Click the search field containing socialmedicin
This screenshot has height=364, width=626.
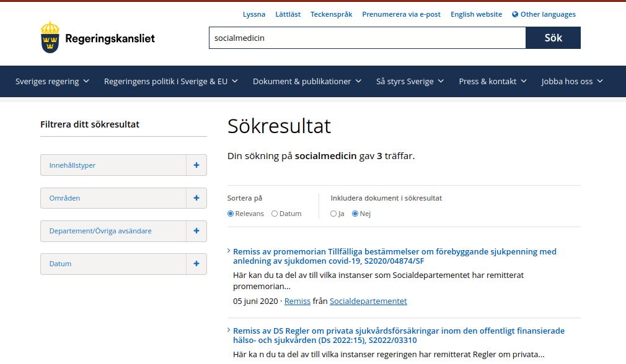(x=368, y=38)
